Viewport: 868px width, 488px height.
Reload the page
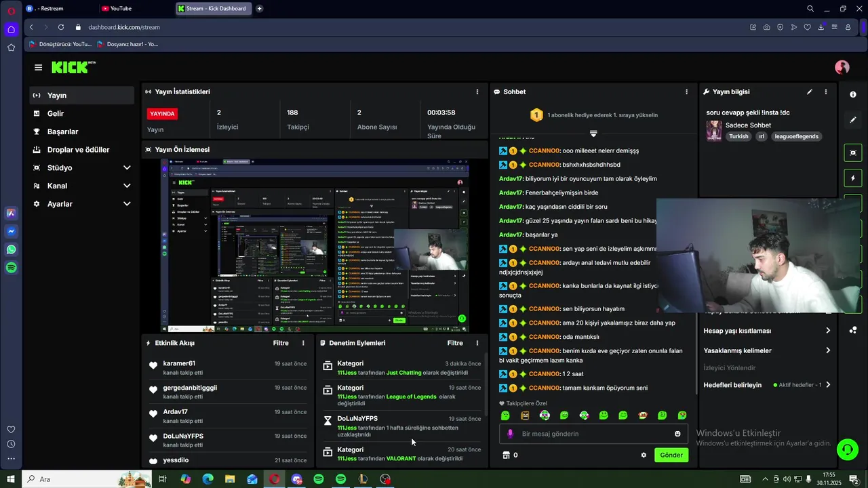click(61, 27)
